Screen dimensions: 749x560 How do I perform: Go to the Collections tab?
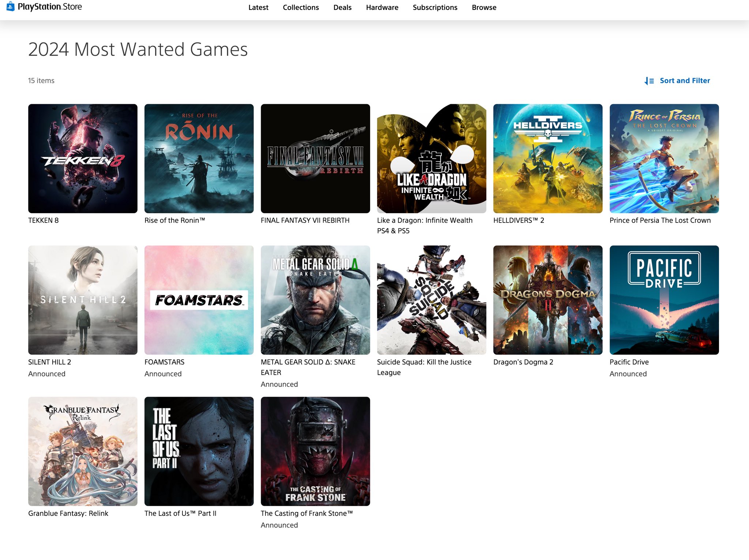pyautogui.click(x=301, y=7)
